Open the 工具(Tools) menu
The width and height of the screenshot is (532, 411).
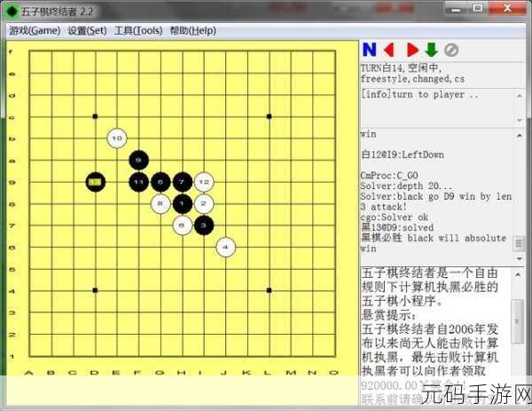pos(138,30)
